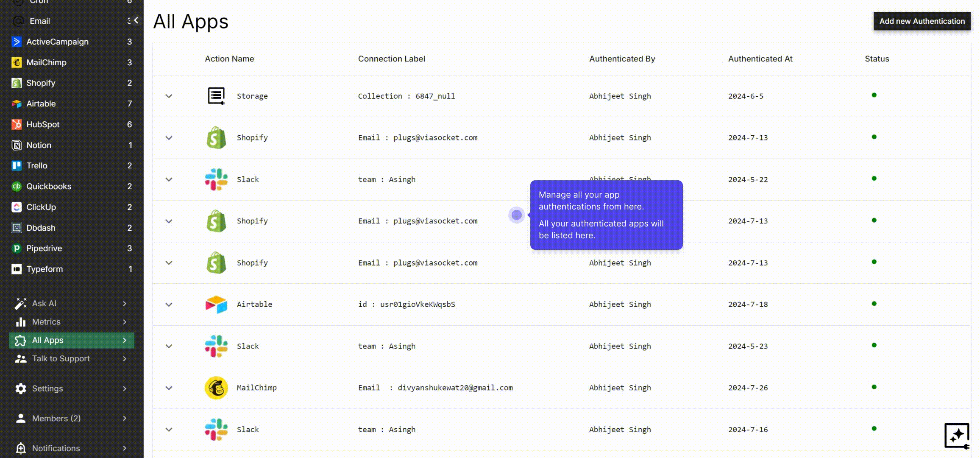980x458 pixels.
Task: Click the Storage row icon
Action: pyautogui.click(x=216, y=96)
